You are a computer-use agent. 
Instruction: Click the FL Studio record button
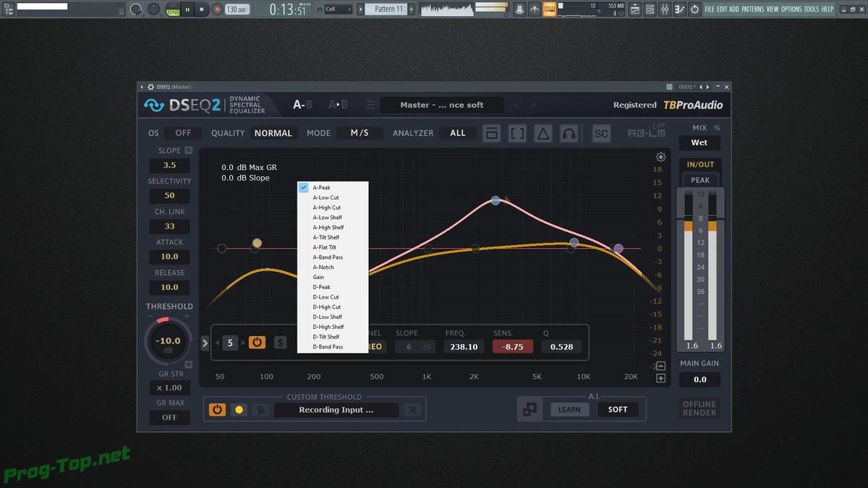coord(217,9)
